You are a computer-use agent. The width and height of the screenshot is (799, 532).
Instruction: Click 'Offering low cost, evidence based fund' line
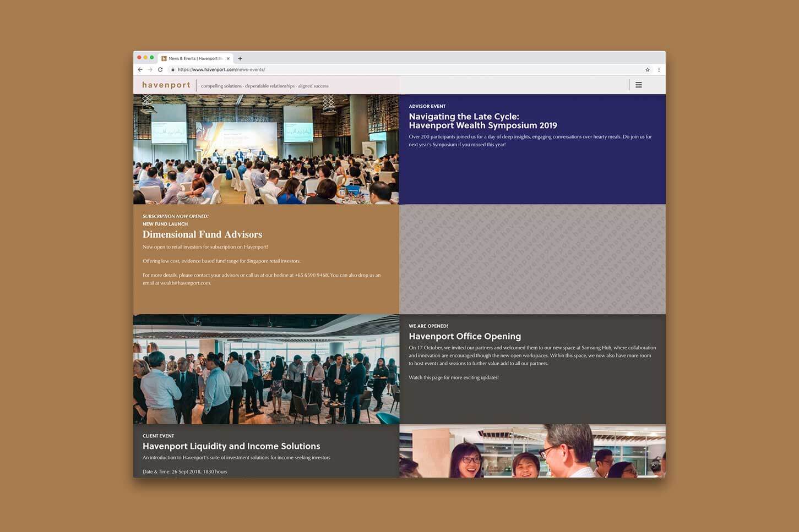(221, 261)
